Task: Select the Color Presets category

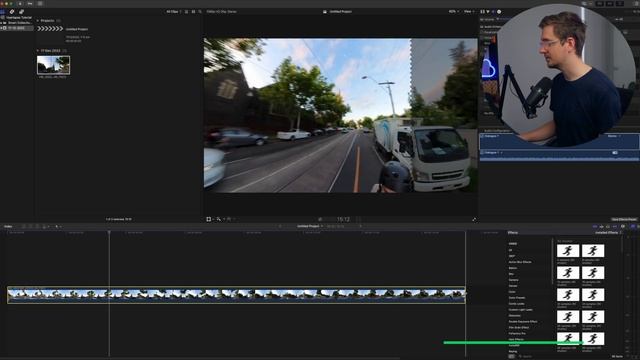Action: (517, 298)
